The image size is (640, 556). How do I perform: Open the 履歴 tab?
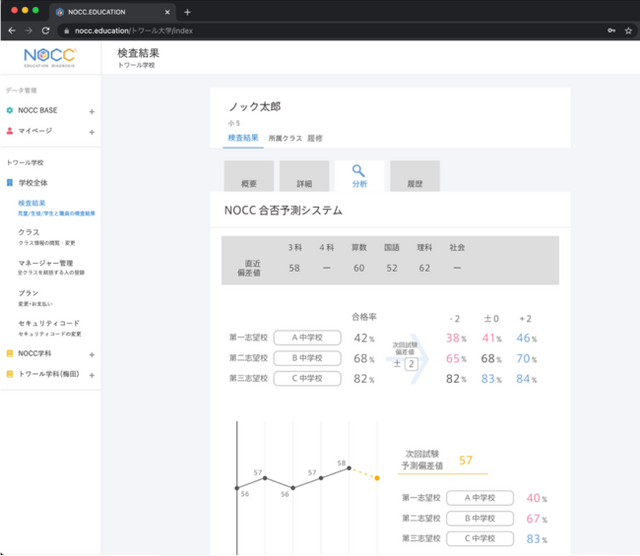(x=414, y=184)
